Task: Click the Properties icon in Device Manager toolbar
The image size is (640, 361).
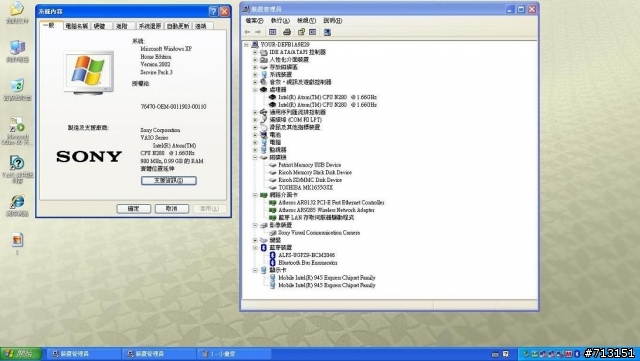Action: point(301,32)
